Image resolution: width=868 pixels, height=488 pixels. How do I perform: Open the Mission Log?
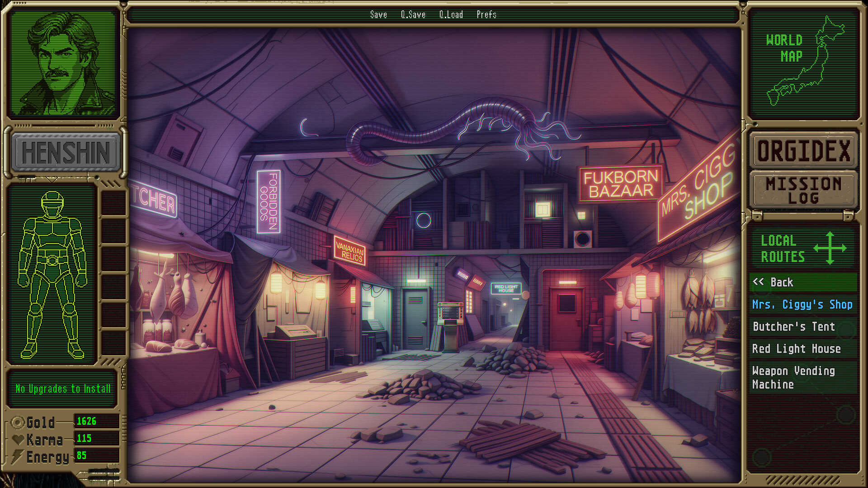(x=803, y=190)
